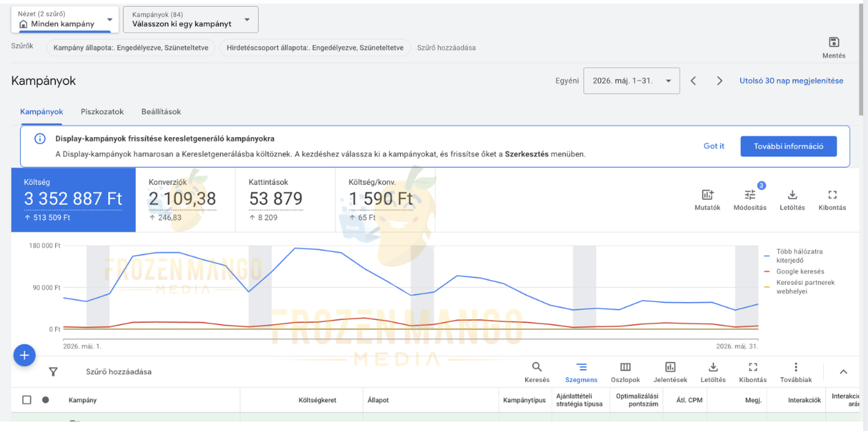Open the Módosítás adjustments icon

pyautogui.click(x=750, y=195)
